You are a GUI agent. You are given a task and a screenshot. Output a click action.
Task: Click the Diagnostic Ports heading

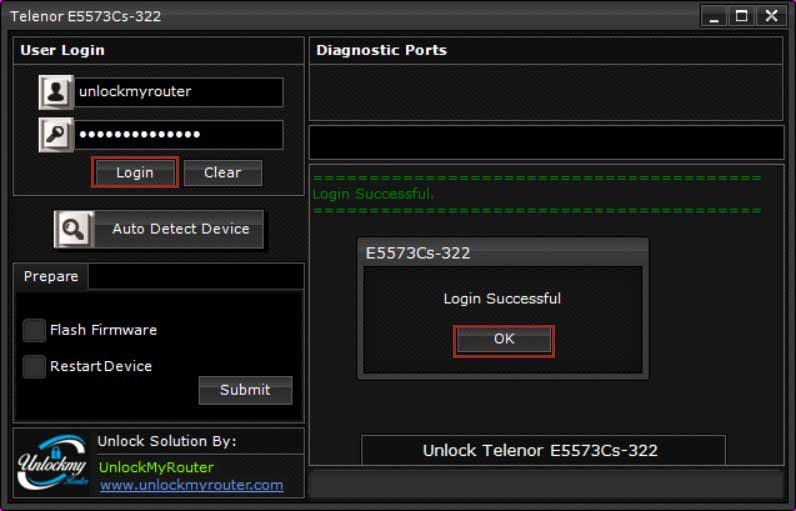(x=381, y=50)
